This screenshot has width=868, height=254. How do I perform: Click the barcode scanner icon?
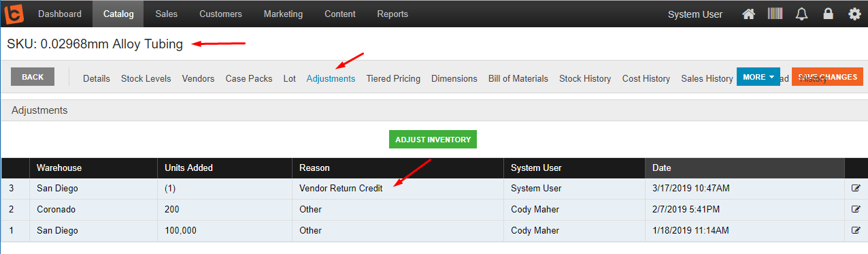point(775,14)
